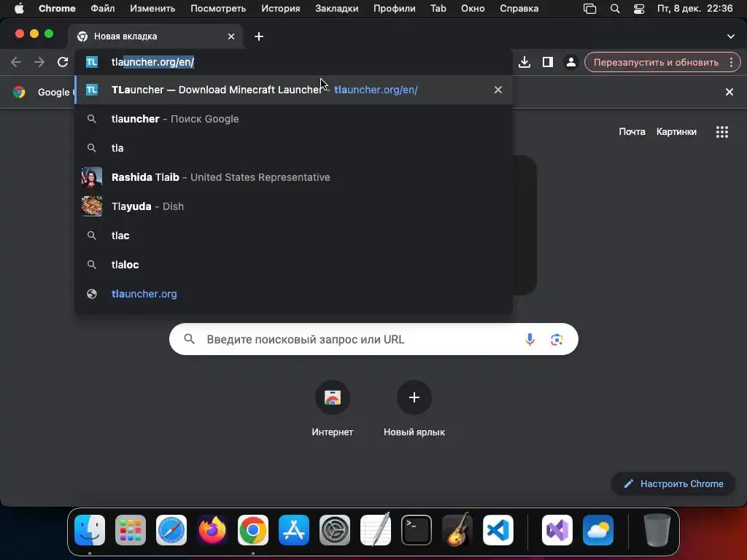The image size is (747, 560).
Task: Open a new tab with the plus icon
Action: click(259, 36)
